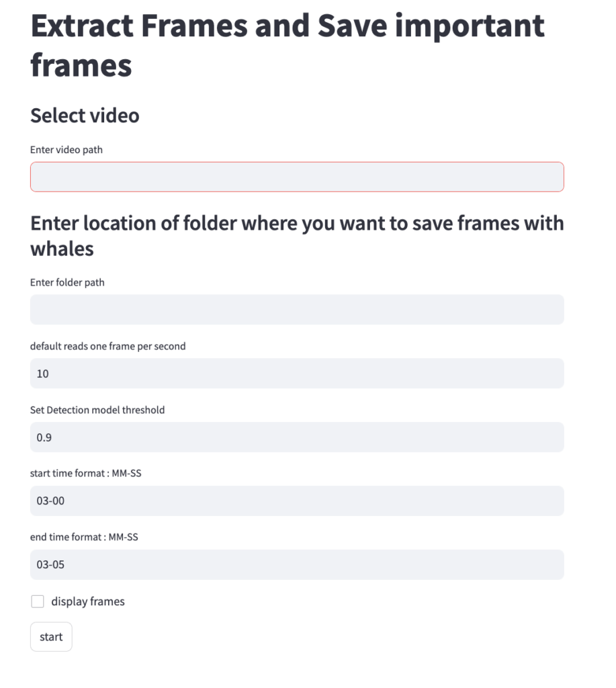Image resolution: width=616 pixels, height=688 pixels.
Task: Click the Select video heading
Action: point(85,116)
